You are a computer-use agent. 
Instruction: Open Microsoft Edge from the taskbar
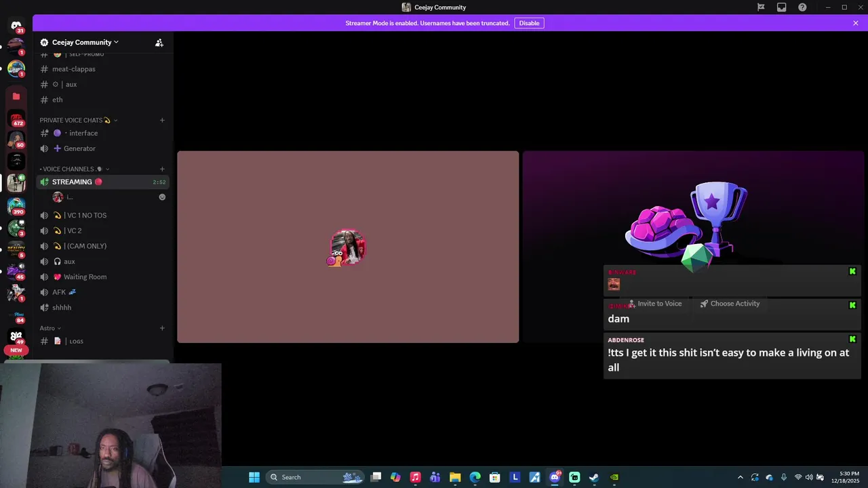pos(475,477)
